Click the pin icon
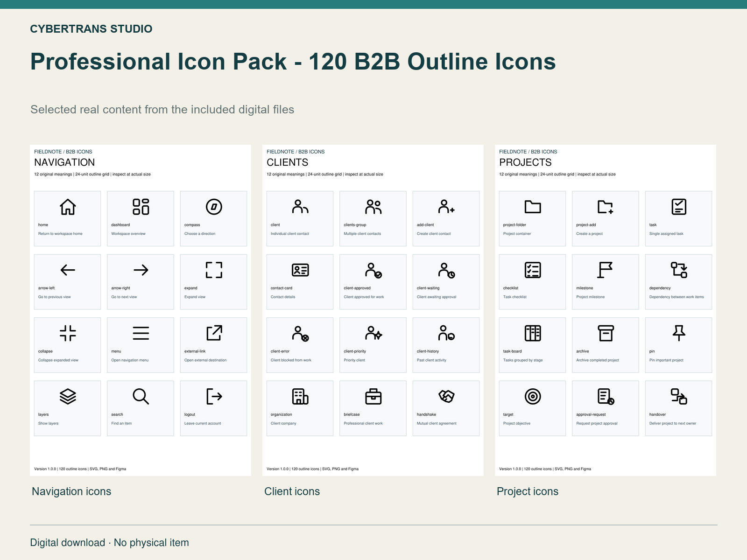 [x=679, y=333]
